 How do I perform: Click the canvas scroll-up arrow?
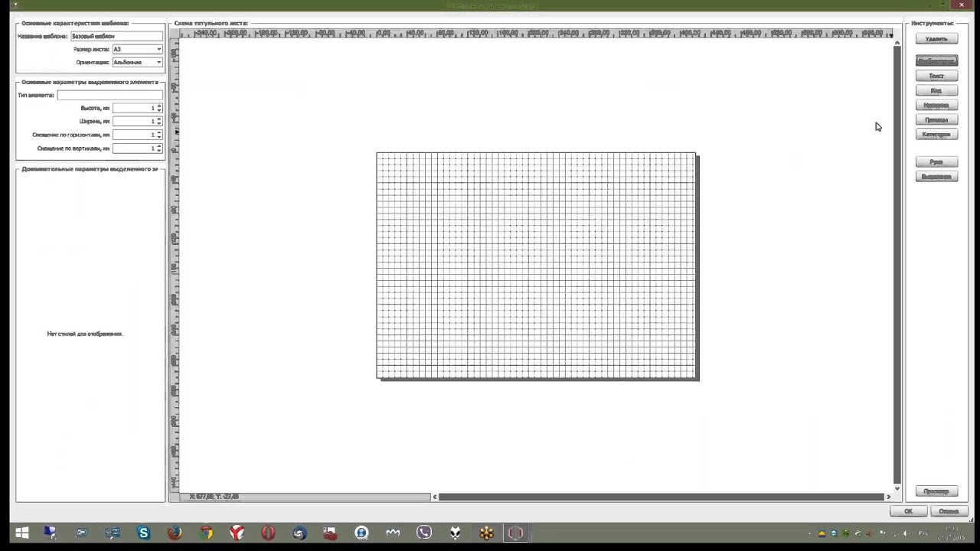(x=897, y=41)
